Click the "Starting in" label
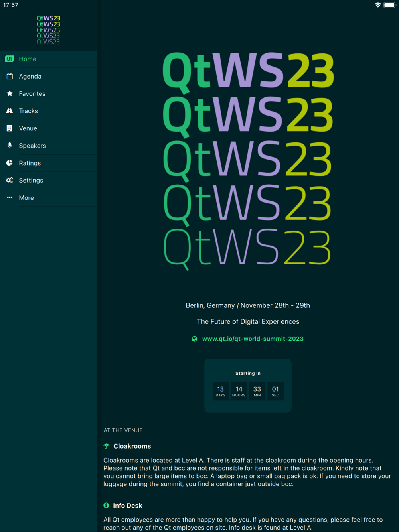The image size is (399, 532). (x=248, y=373)
